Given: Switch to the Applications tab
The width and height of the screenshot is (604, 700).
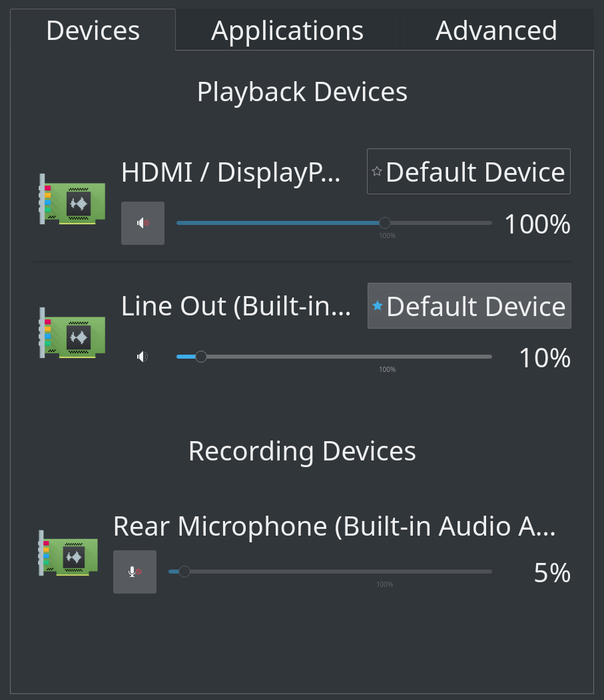Looking at the screenshot, I should coord(287,31).
